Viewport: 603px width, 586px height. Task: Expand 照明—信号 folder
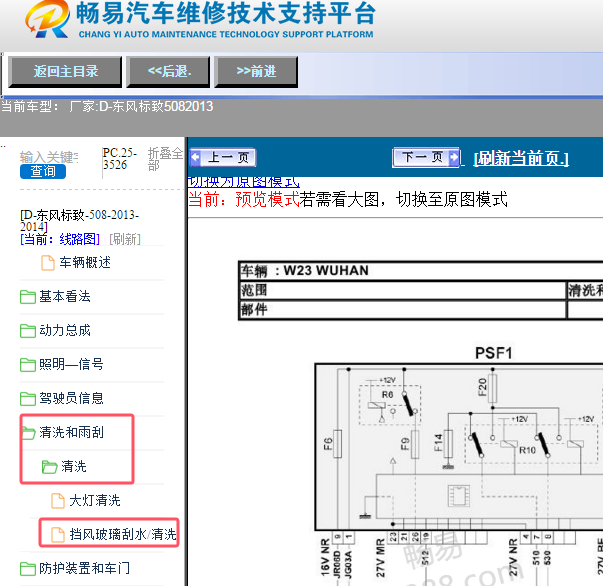(x=71, y=364)
